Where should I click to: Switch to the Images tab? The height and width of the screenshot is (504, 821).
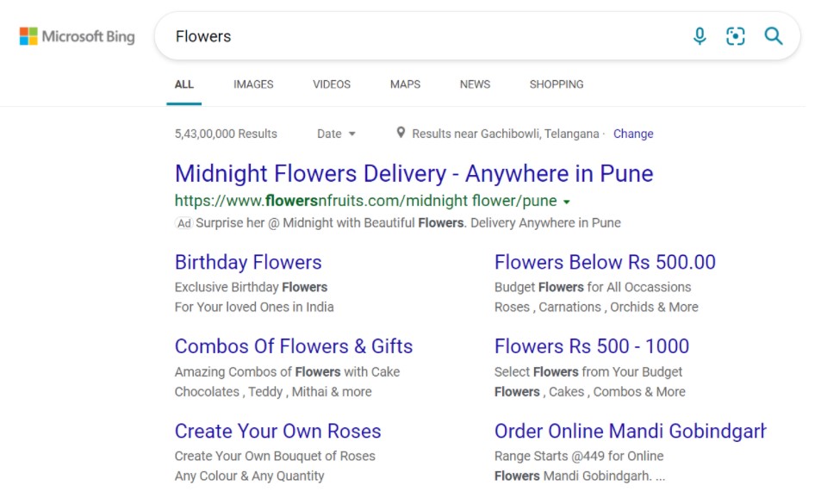pos(253,84)
